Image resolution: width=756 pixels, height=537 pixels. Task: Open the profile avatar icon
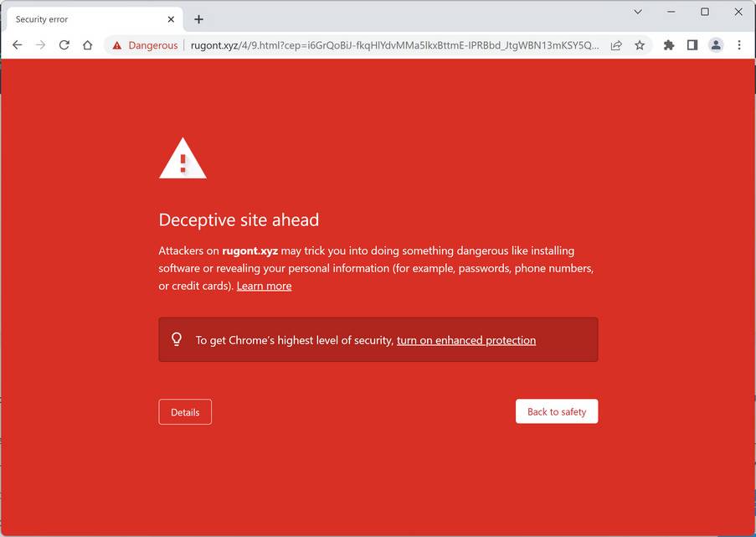716,45
